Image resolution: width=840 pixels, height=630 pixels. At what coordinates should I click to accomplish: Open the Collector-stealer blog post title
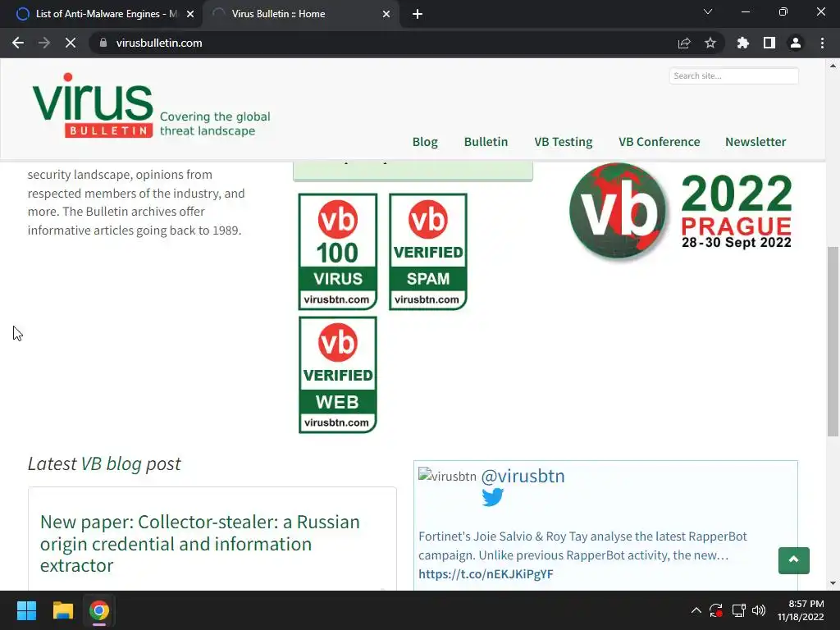pos(200,543)
